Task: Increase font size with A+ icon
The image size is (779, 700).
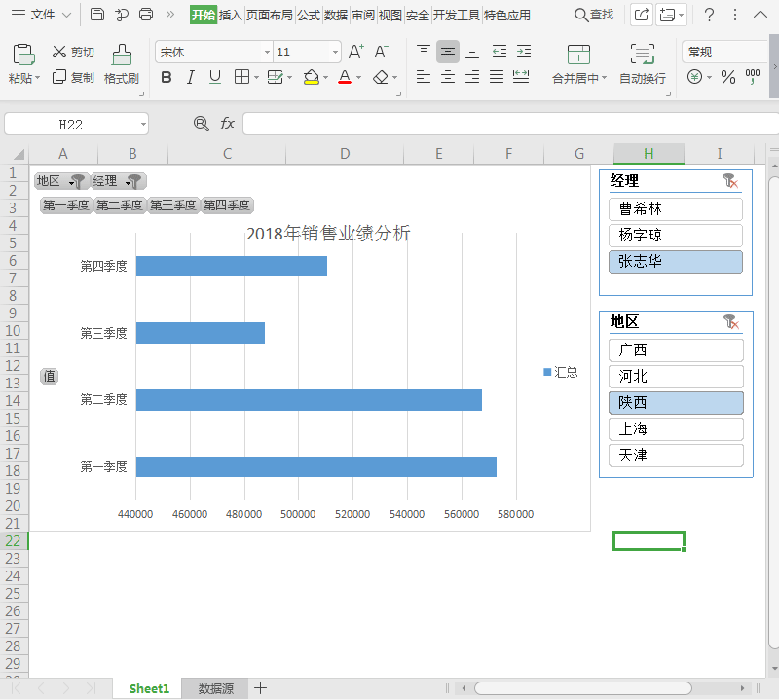Action: [355, 52]
